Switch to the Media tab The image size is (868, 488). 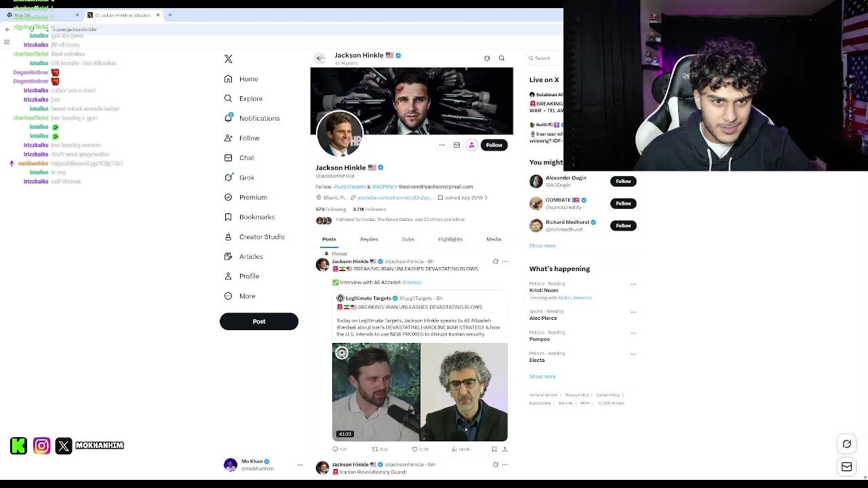pyautogui.click(x=494, y=239)
